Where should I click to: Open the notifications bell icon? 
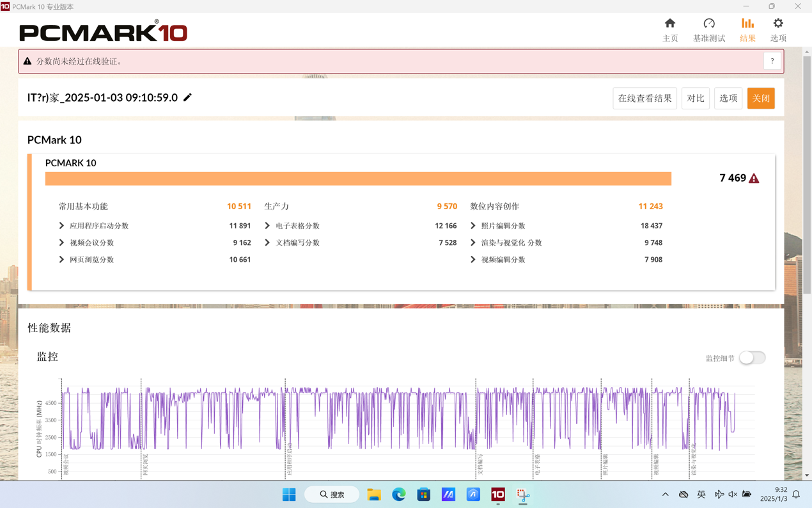[x=797, y=495]
